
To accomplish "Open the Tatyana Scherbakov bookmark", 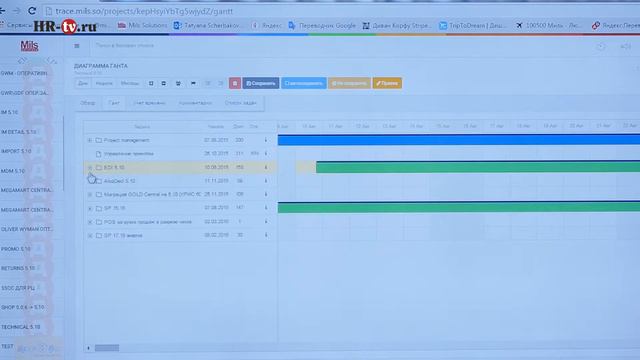I will [x=207, y=25].
